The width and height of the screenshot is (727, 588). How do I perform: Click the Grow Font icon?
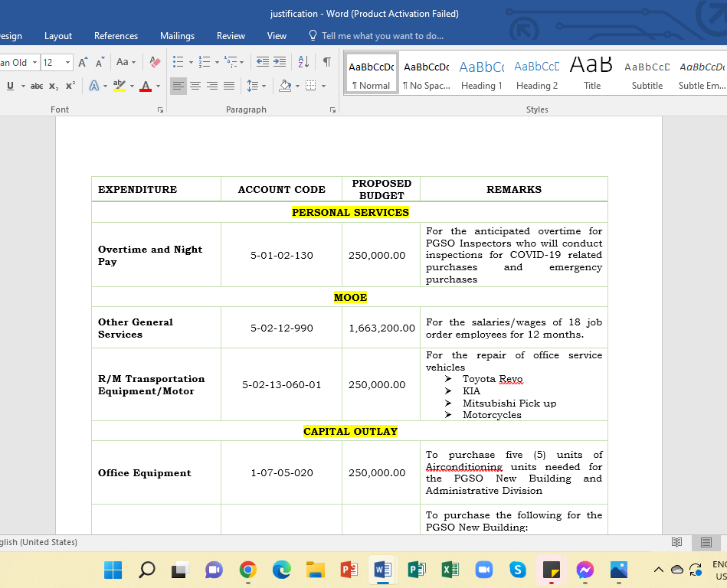[x=83, y=62]
